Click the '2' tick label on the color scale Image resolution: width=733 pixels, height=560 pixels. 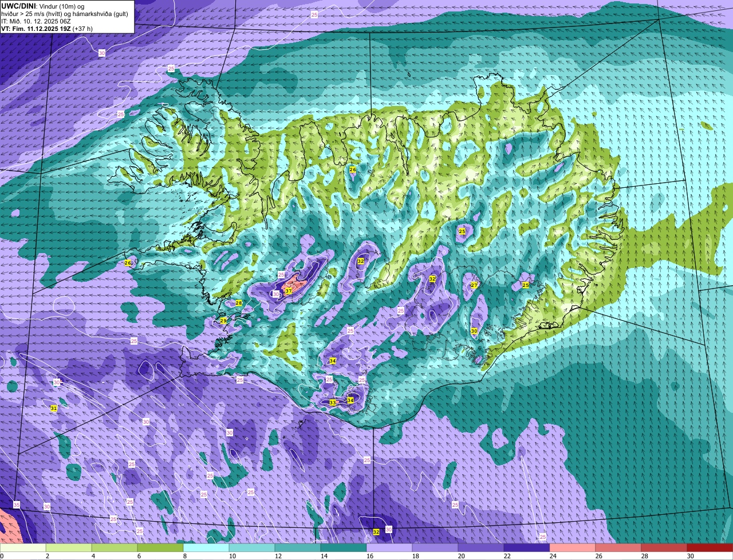(48, 556)
